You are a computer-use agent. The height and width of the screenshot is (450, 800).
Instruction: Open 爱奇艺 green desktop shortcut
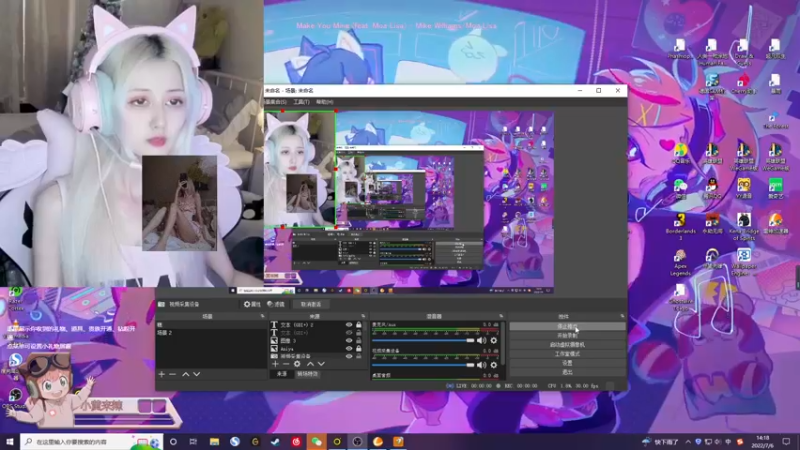(775, 189)
